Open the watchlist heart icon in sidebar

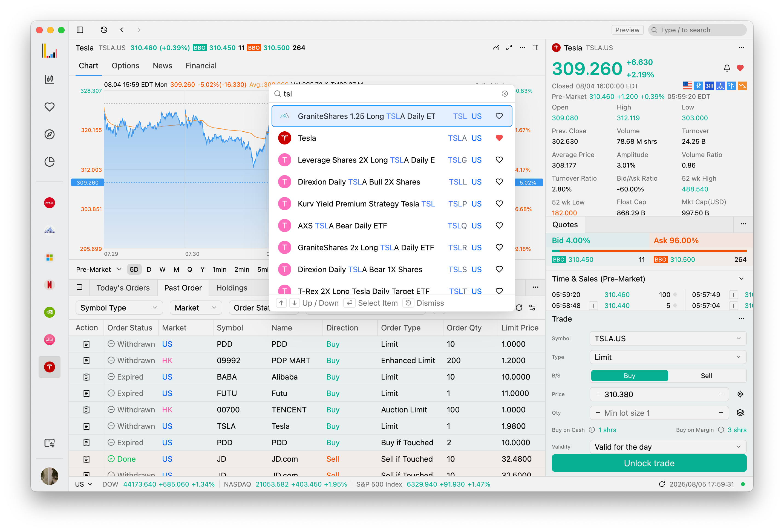coord(49,107)
